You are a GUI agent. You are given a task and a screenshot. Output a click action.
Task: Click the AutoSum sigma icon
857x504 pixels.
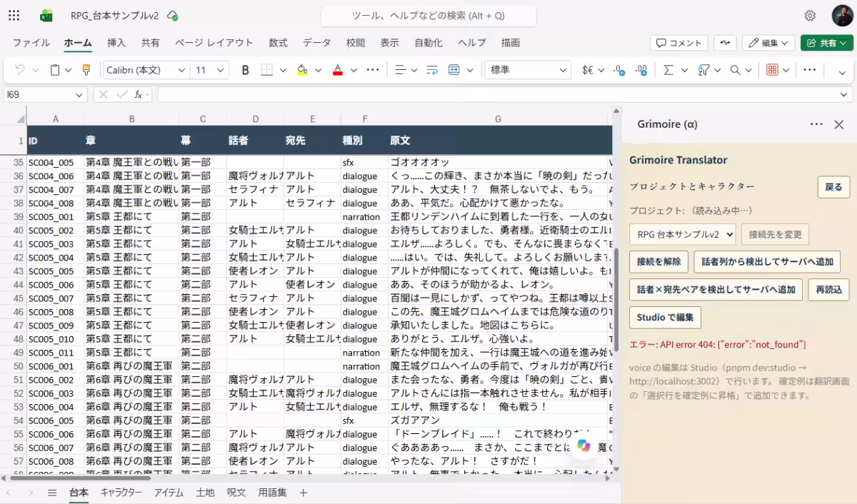[668, 70]
